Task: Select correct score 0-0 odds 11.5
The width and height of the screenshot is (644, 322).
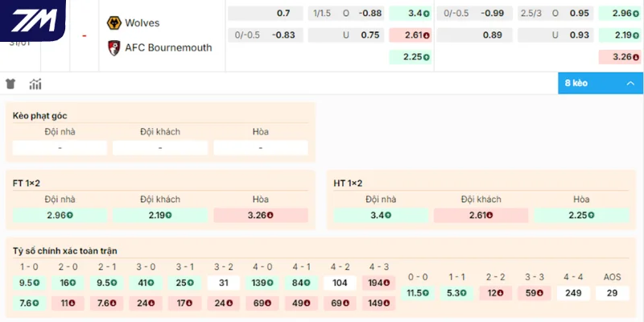Action: click(416, 292)
